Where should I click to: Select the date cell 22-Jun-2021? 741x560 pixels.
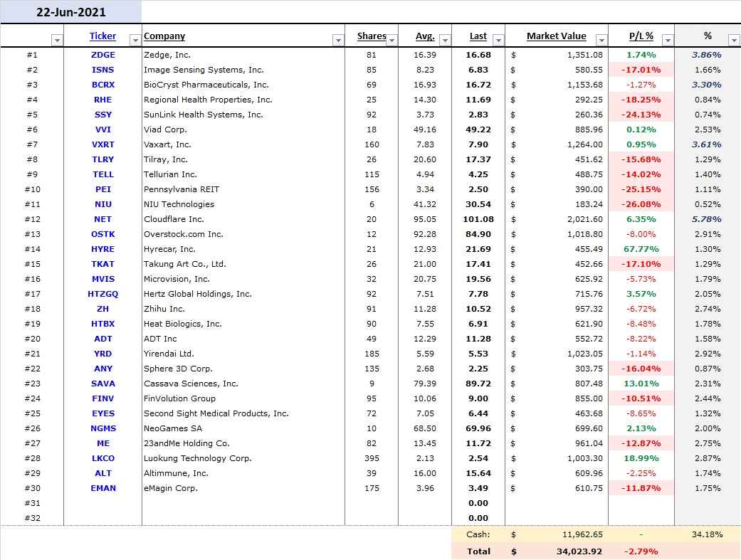(71, 12)
